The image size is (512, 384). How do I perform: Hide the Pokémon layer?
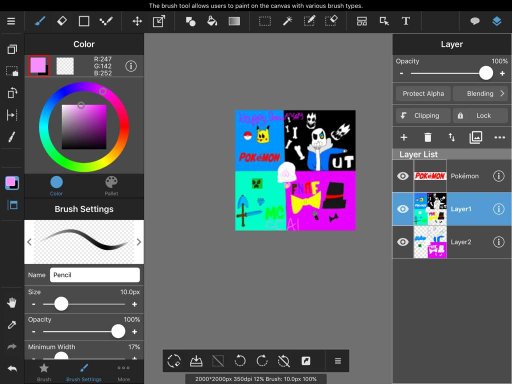(403, 176)
